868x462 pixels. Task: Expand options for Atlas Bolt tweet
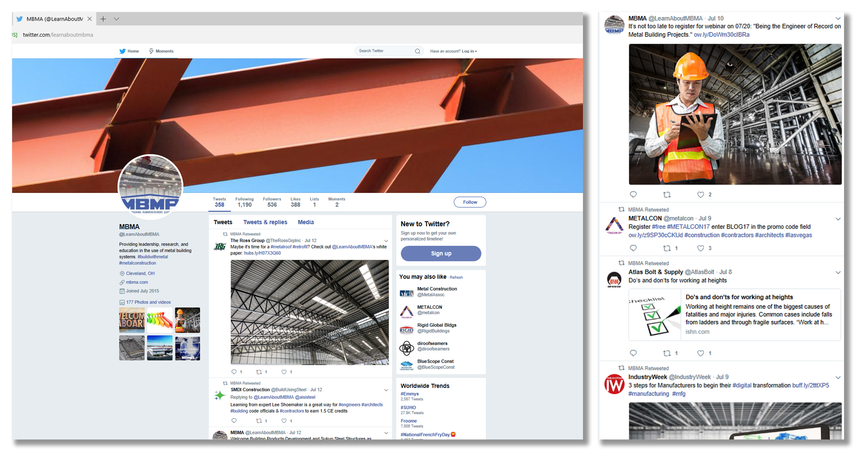click(x=838, y=273)
